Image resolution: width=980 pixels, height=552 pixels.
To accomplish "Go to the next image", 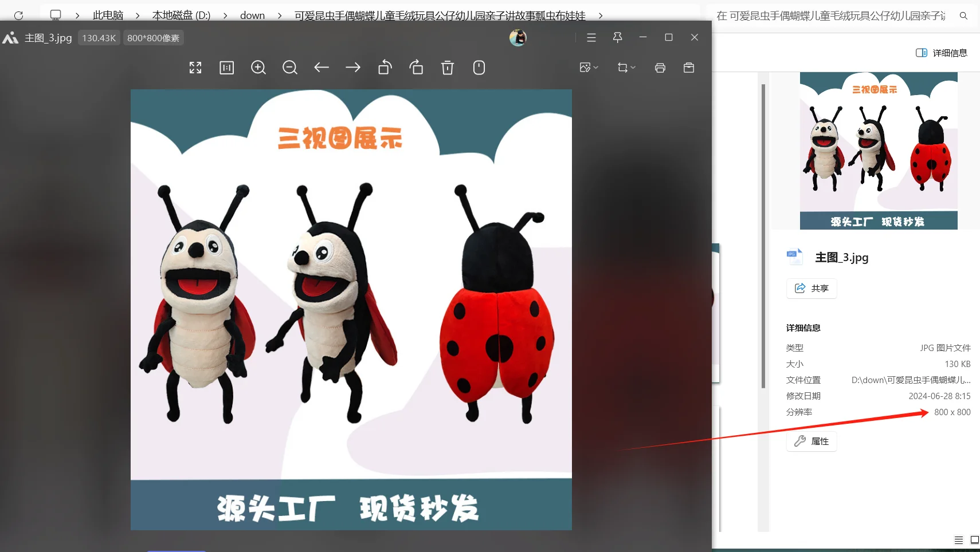I will [x=352, y=67].
